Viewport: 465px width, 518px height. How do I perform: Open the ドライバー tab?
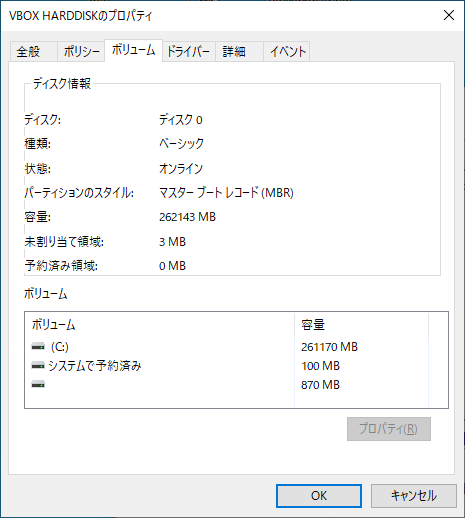tap(188, 51)
